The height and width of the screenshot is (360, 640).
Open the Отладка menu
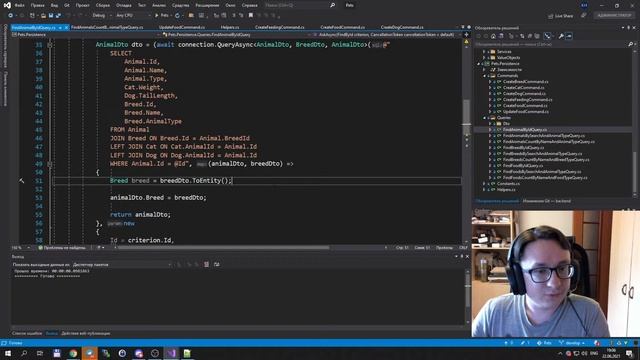click(123, 5)
